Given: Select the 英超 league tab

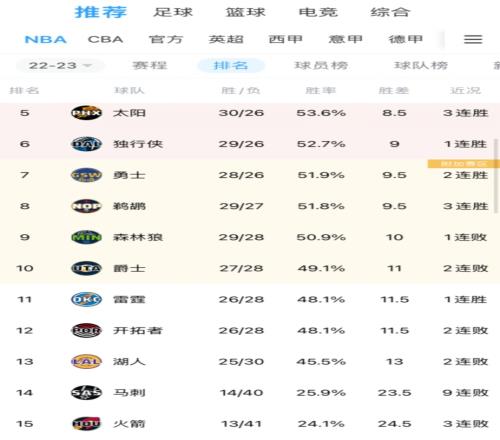Looking at the screenshot, I should (226, 39).
